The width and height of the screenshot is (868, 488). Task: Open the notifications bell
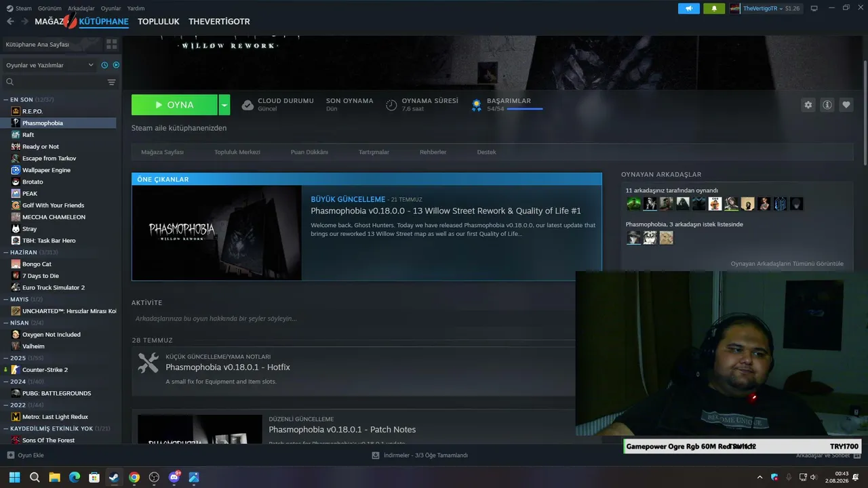coord(714,8)
